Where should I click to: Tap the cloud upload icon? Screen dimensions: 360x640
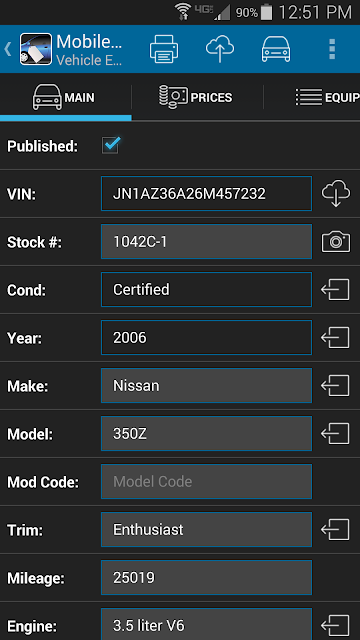coord(220,49)
